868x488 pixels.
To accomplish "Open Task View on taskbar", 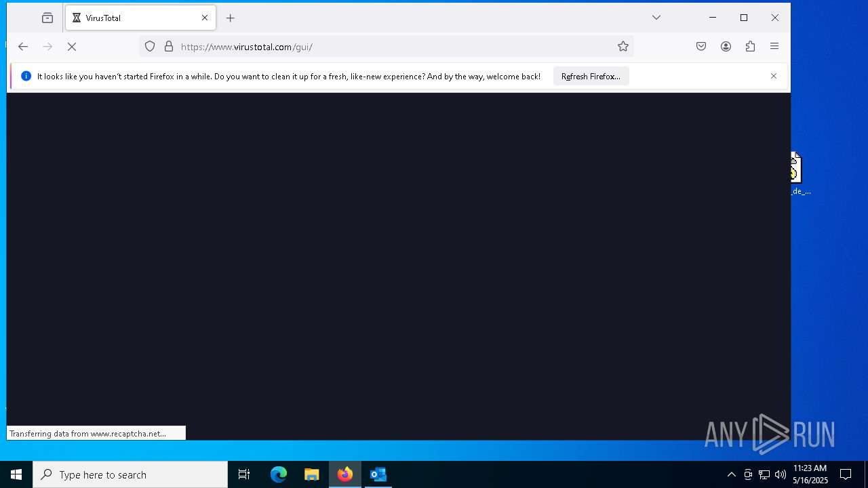I will pyautogui.click(x=244, y=474).
